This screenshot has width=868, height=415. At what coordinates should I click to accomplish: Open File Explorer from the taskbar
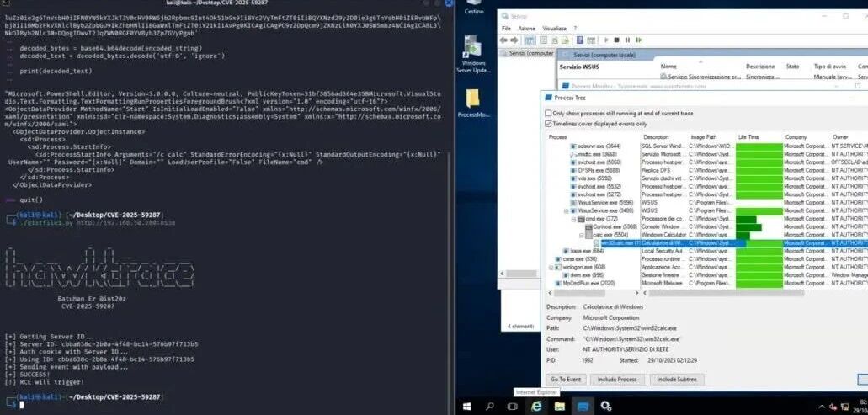(560, 406)
